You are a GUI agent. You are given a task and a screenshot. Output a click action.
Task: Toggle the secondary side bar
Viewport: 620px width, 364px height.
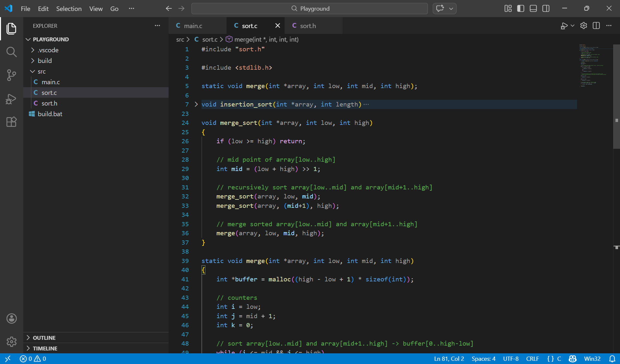(546, 8)
